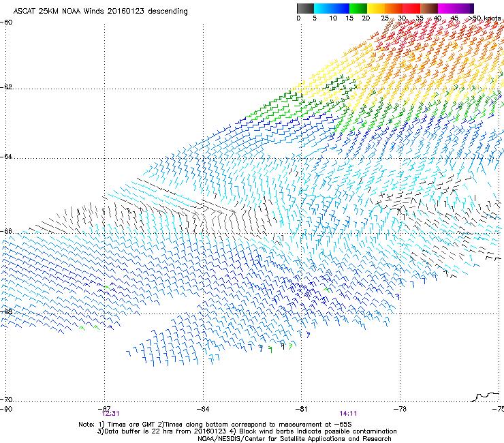
Task: Click the orange 25-30 knots legend segment
Action: point(394,8)
